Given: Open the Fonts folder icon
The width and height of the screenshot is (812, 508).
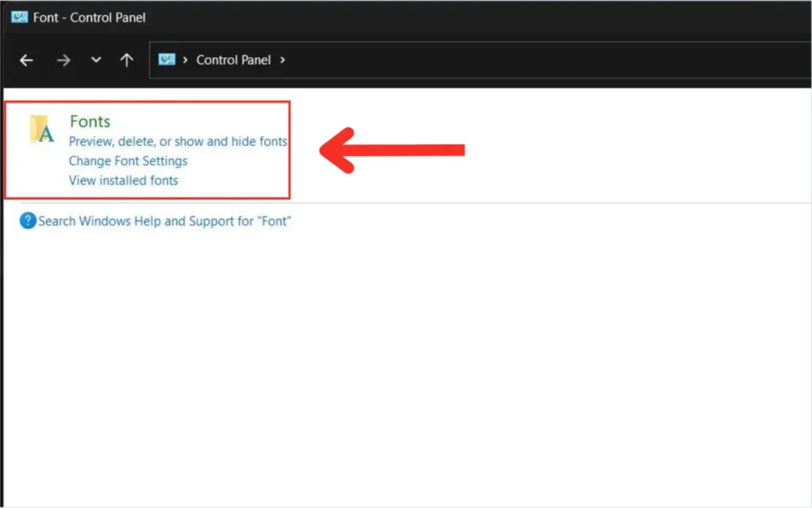Looking at the screenshot, I should pos(41,129).
